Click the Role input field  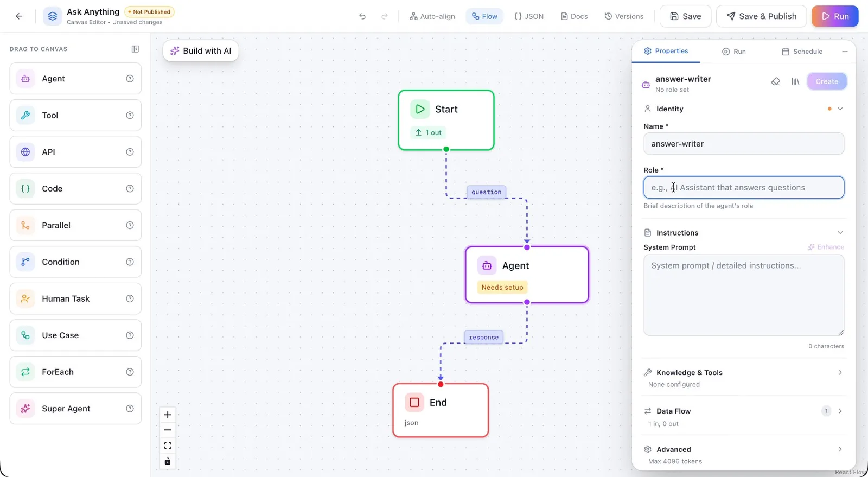(x=744, y=187)
